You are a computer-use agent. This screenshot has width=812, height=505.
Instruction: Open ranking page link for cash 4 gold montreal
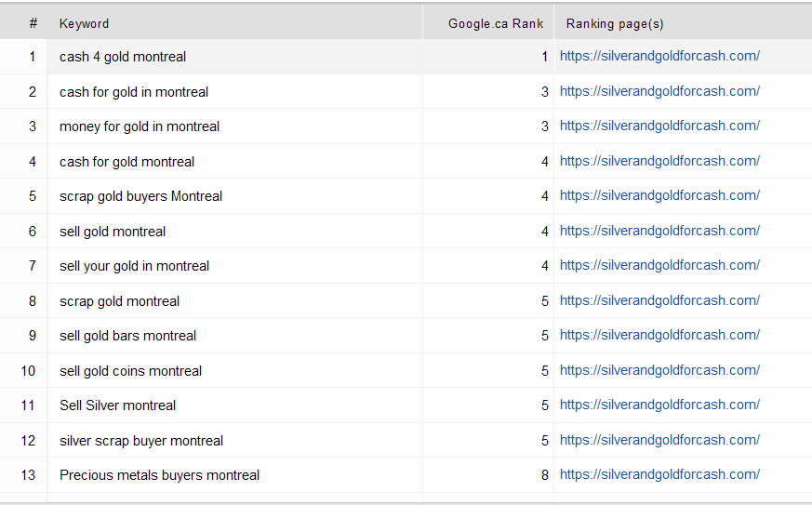coord(659,56)
